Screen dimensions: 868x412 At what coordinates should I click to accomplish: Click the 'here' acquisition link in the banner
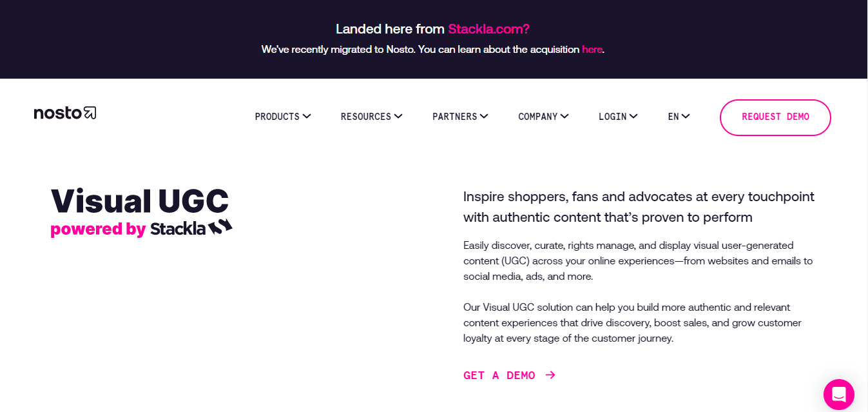coord(592,49)
